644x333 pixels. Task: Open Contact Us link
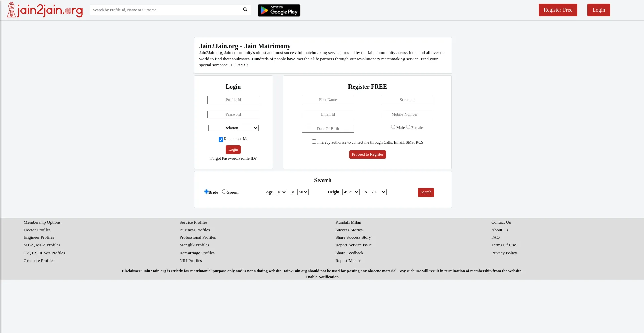(501, 222)
